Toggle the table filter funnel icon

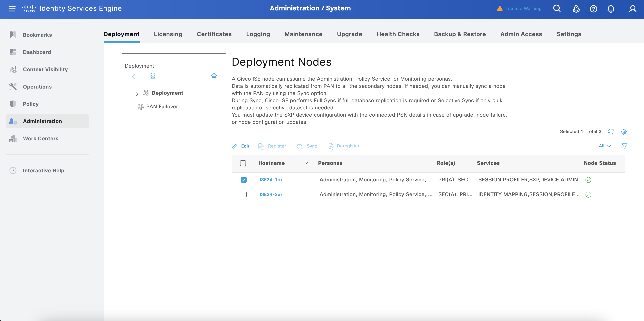pyautogui.click(x=624, y=146)
